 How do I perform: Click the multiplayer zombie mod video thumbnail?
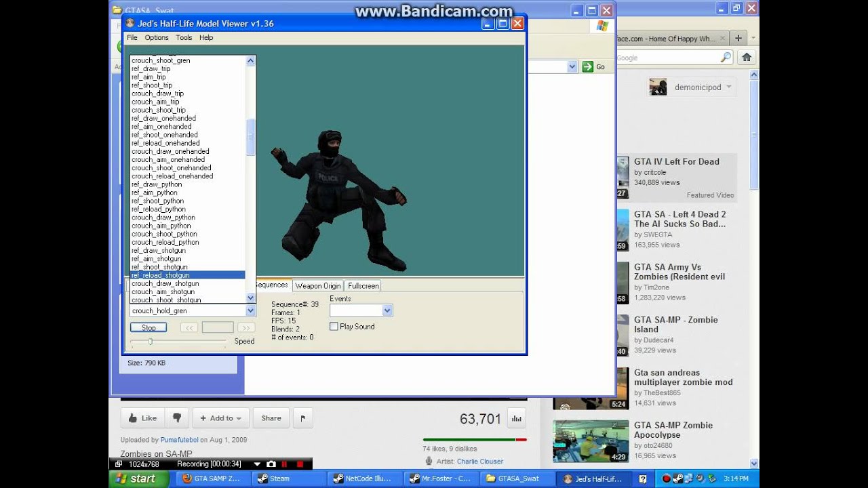(591, 388)
